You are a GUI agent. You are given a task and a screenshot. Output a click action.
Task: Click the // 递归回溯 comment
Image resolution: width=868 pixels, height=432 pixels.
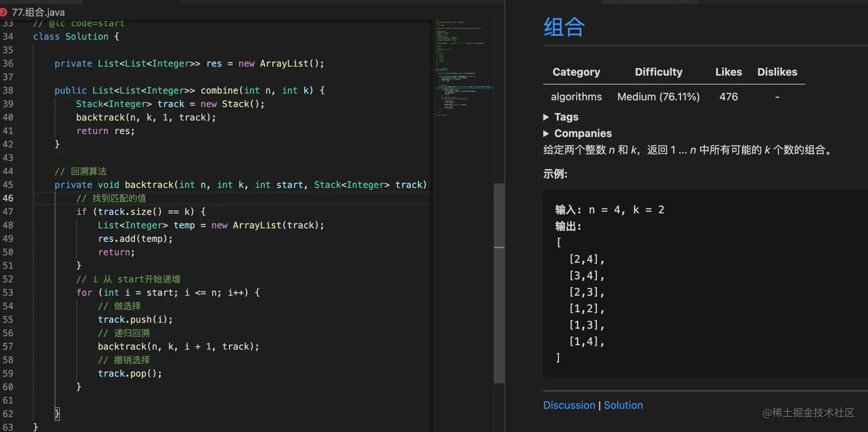tap(124, 333)
